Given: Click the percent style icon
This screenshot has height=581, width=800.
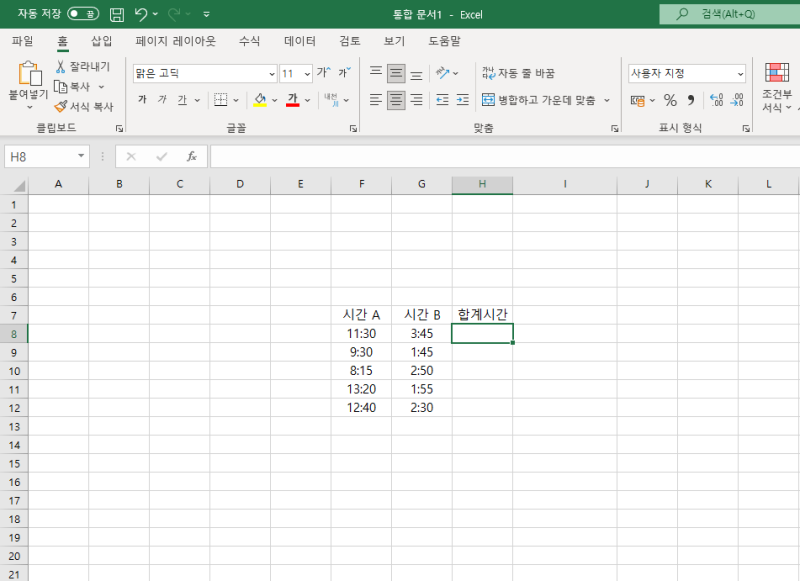Looking at the screenshot, I should click(x=670, y=100).
